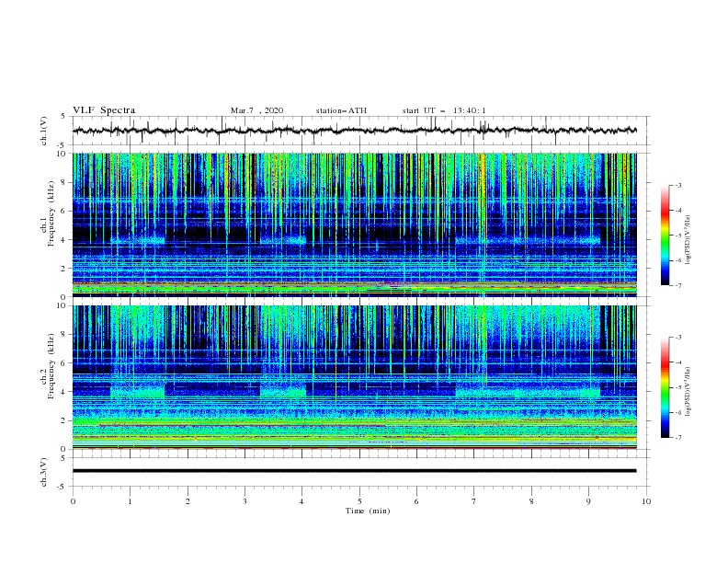Click the ch.1 color bar log(PSD) label
Image resolution: width=728 pixels, height=563 pixels.
pos(688,240)
